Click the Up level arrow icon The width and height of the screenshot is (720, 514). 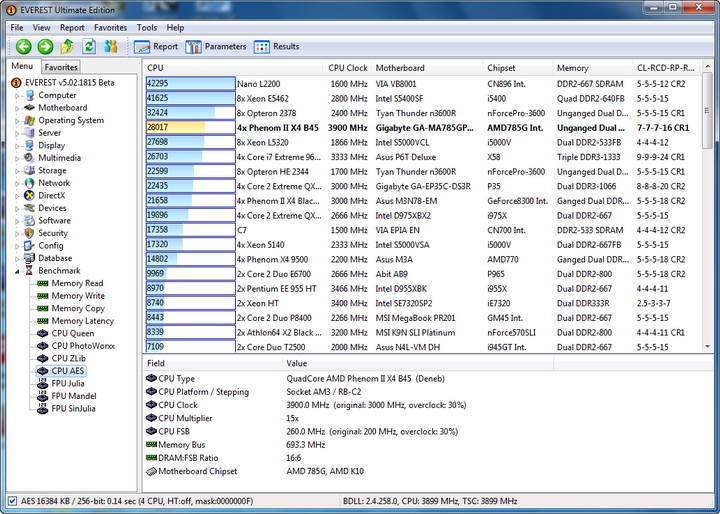pyautogui.click(x=68, y=46)
